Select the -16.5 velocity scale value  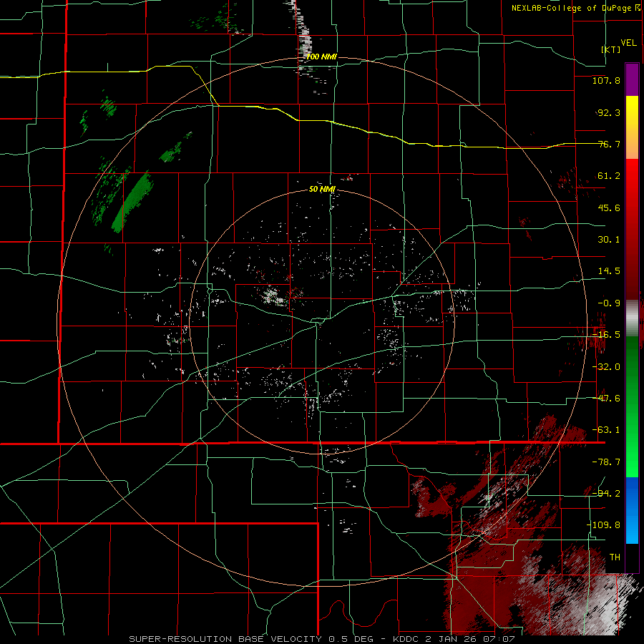[606, 335]
